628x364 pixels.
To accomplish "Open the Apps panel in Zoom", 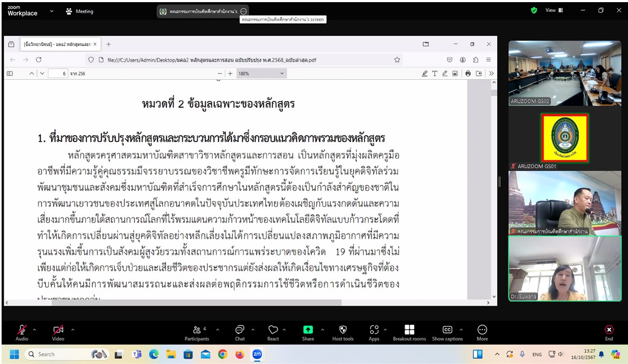I will point(374,332).
